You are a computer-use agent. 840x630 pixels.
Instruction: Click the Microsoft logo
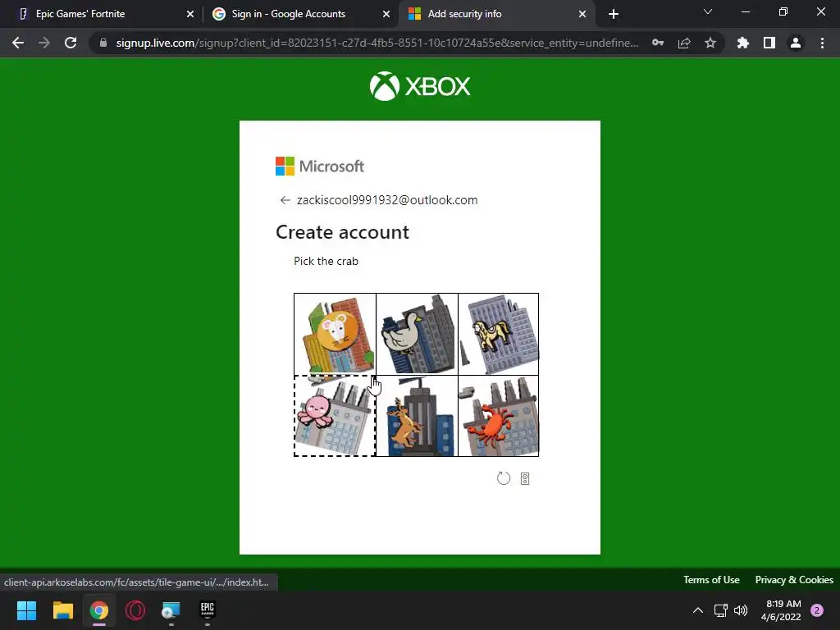point(320,166)
